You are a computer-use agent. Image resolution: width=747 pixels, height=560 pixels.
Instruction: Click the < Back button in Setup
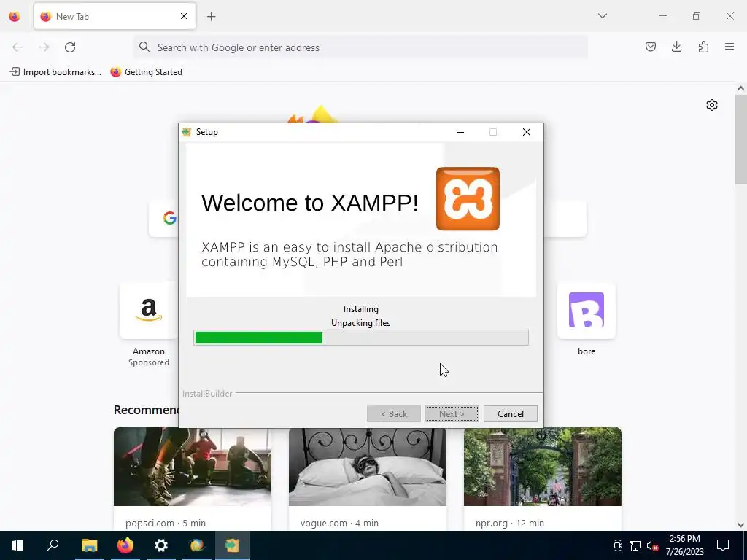(x=393, y=414)
